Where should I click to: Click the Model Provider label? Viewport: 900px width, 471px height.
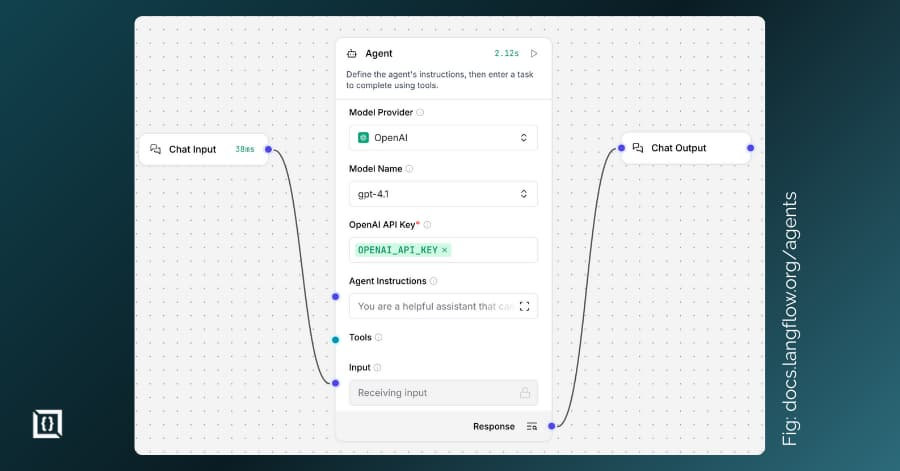(381, 112)
